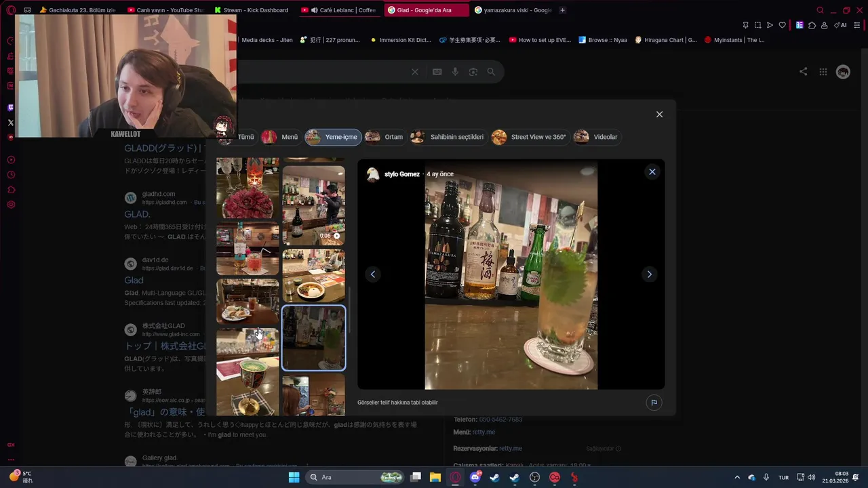
Task: Select the Videolar photo category
Action: tap(597, 137)
